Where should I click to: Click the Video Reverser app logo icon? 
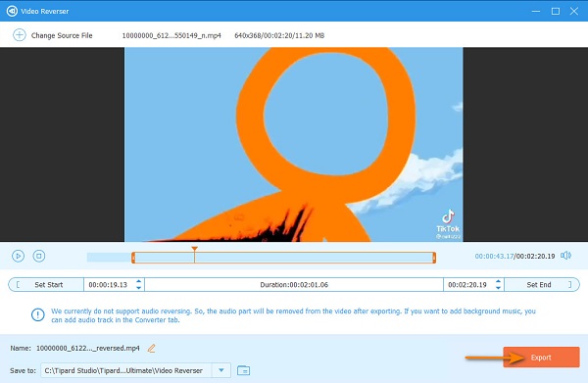point(12,11)
